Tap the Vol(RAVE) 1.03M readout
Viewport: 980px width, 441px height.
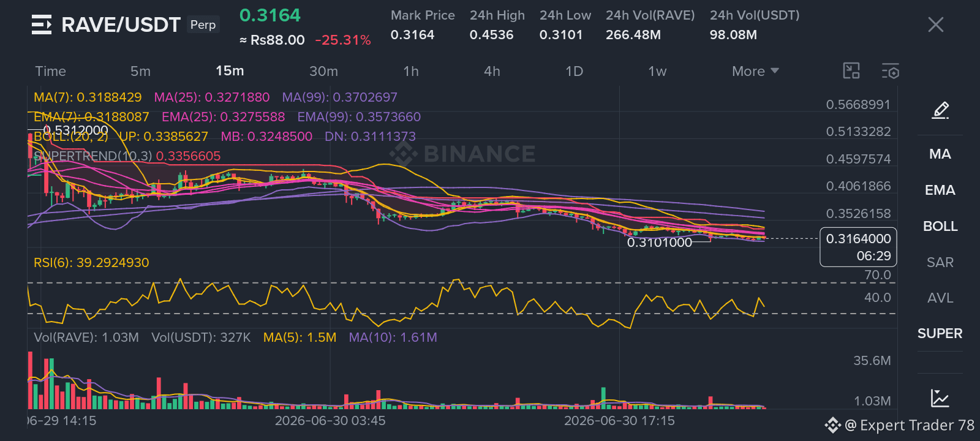tap(86, 337)
